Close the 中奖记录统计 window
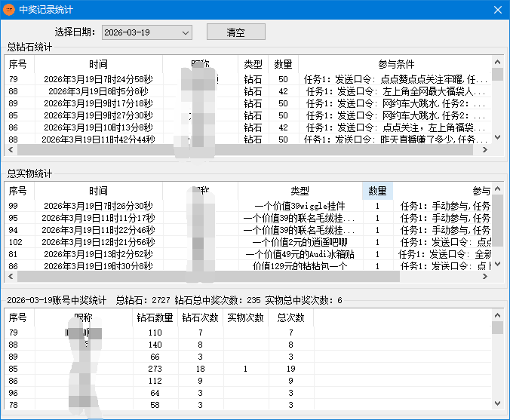 point(497,10)
